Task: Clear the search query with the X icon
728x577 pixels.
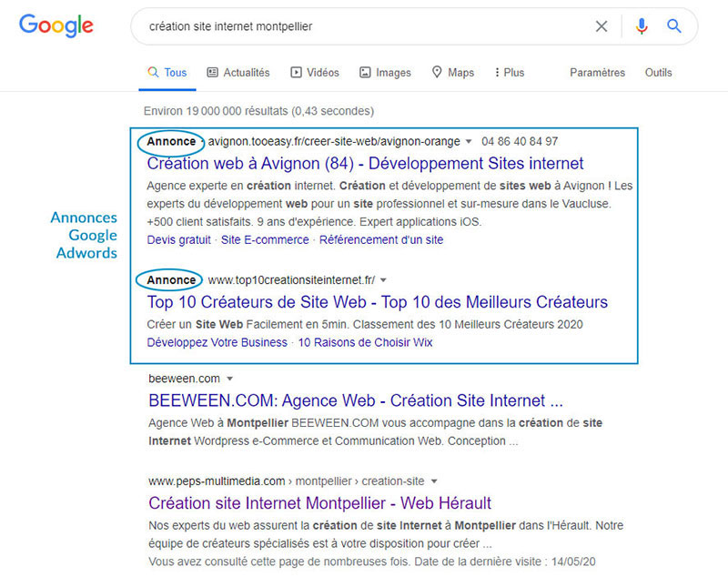Action: coord(602,26)
